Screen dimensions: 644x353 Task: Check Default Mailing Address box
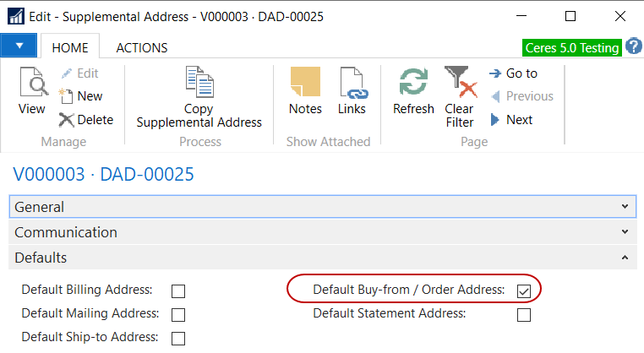(x=178, y=315)
